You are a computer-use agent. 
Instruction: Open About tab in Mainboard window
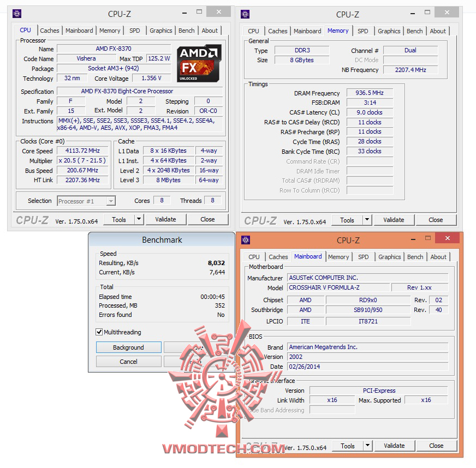[x=439, y=257]
